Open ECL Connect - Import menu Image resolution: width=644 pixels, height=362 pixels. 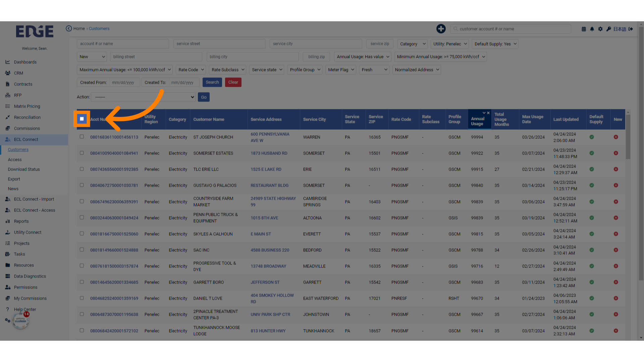(x=34, y=199)
